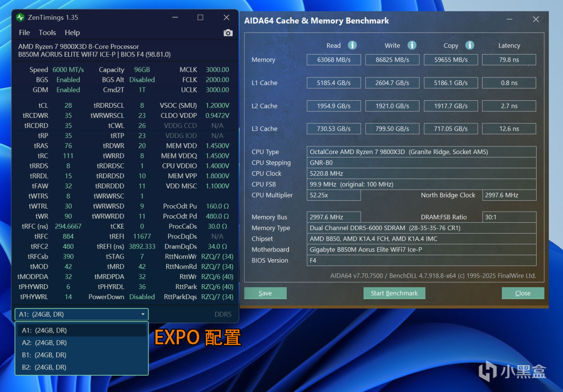Screen dimensions: 563x392
Task: Click the Speed value 6000 MT/s
Action: 68,70
